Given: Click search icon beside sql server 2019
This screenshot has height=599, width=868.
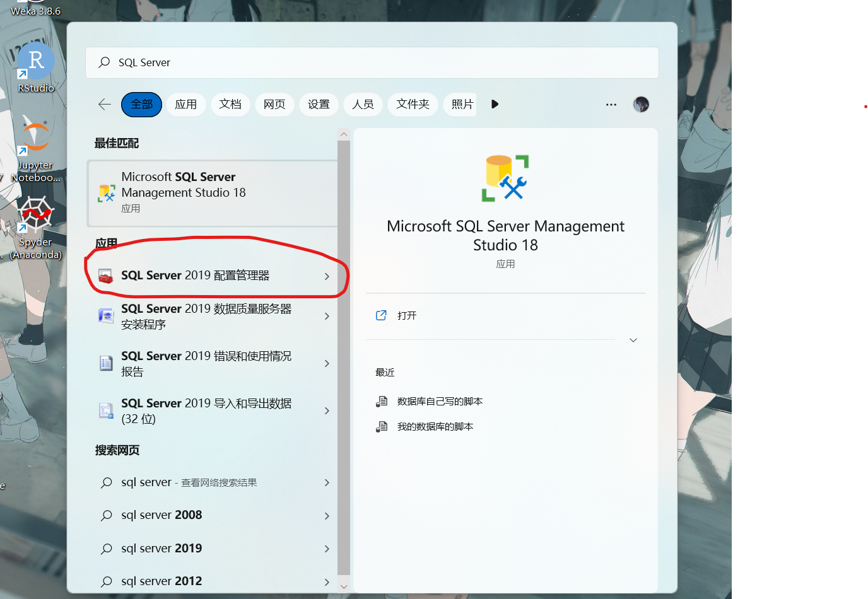Looking at the screenshot, I should 107,549.
